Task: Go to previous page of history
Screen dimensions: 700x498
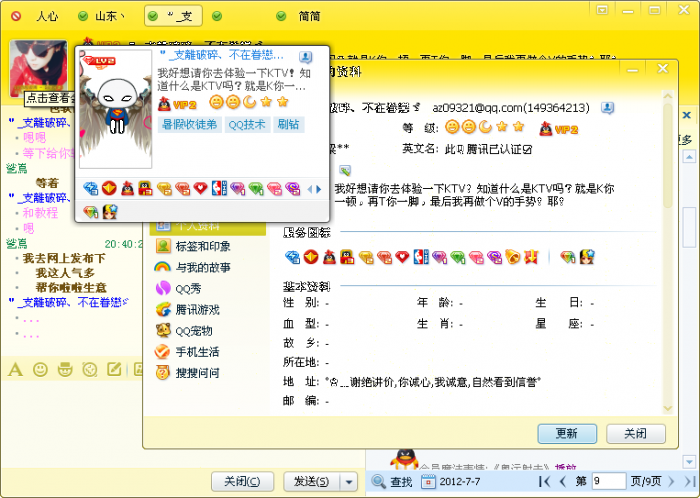Action: (x=562, y=481)
